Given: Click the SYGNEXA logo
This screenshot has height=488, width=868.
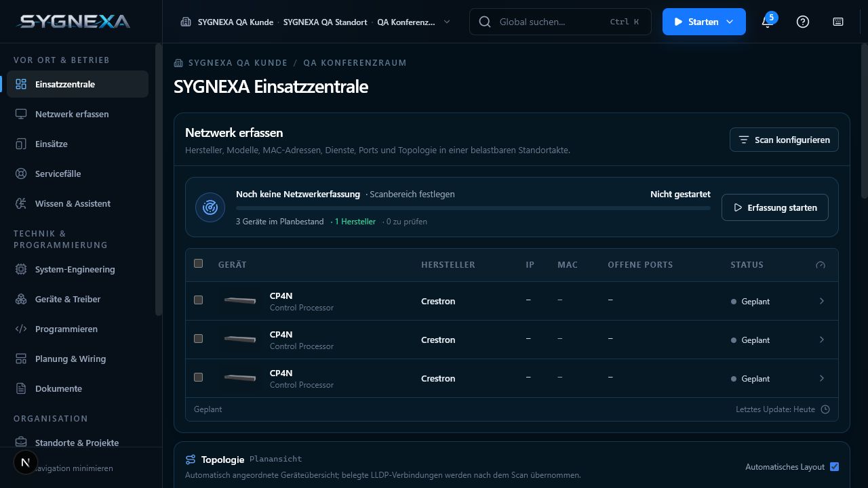Looking at the screenshot, I should coord(73,22).
